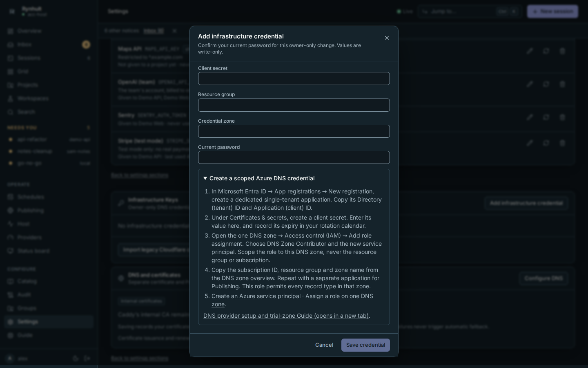588x368 pixels.
Task: Click background Add infrastructure credential button
Action: tap(526, 203)
